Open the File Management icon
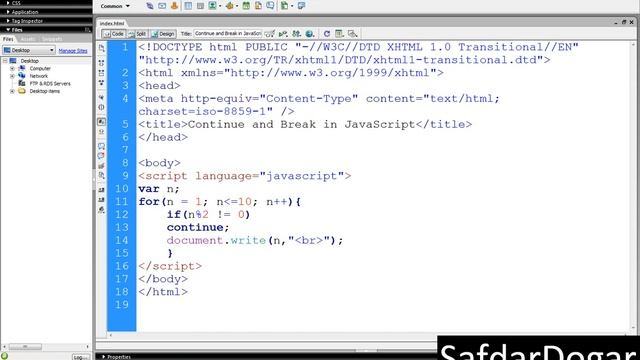Viewport: 640px width, 360px height. 297,34
